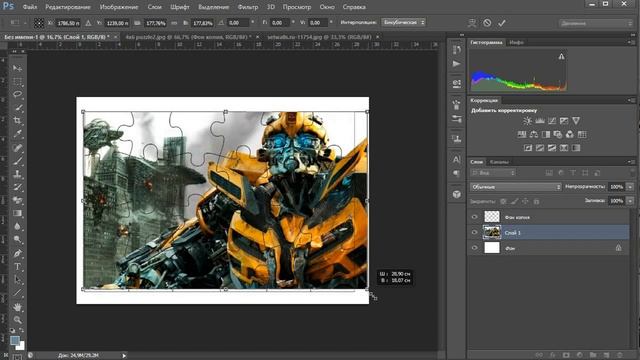This screenshot has height=360, width=640.
Task: Open the Actions panel play icon
Action: pos(457,64)
